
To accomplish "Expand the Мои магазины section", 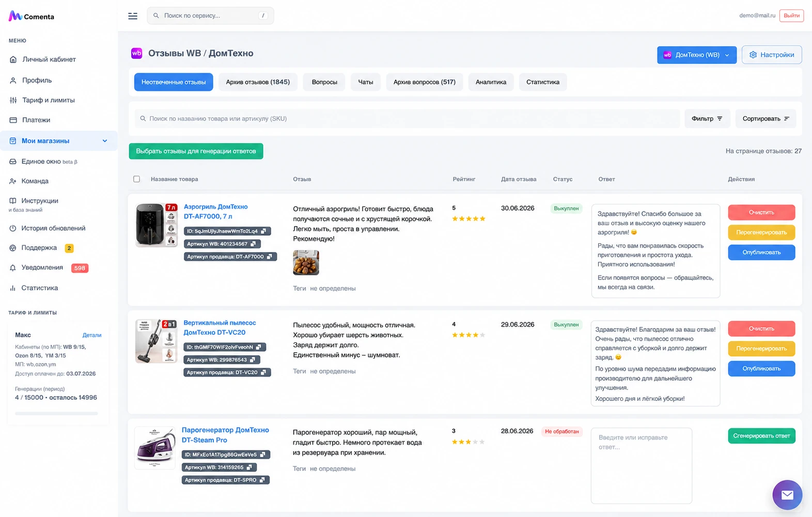I will [59, 141].
